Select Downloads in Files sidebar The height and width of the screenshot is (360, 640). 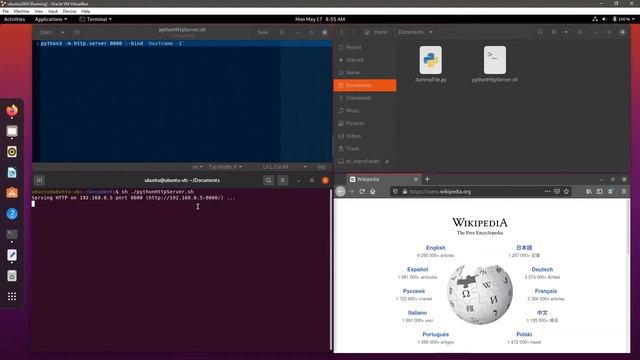[x=365, y=98]
